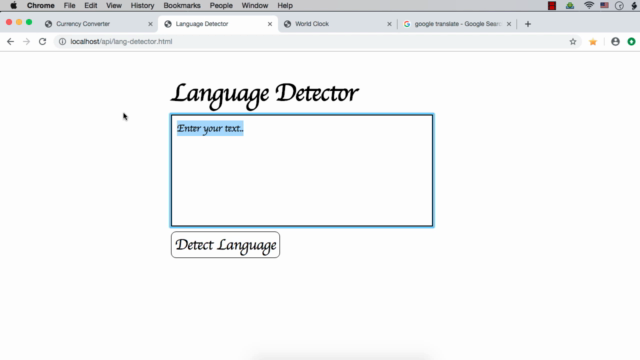The width and height of the screenshot is (640, 360).
Task: Click the US flag input source icon
Action: 604,6
